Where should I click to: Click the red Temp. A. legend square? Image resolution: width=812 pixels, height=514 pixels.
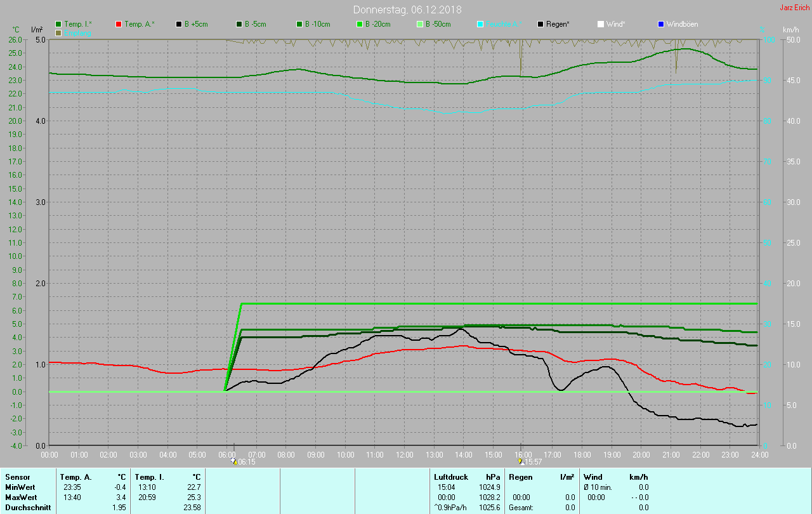pyautogui.click(x=119, y=24)
